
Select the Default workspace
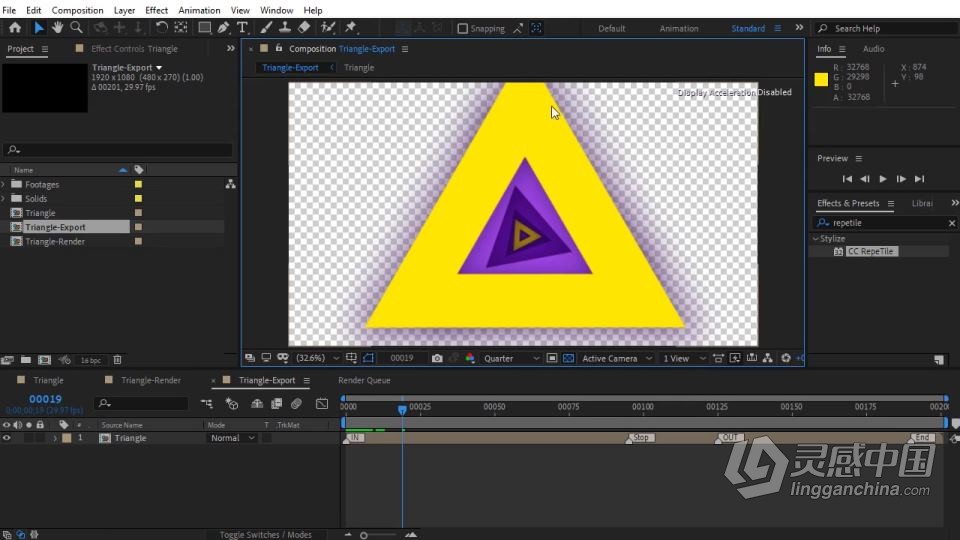point(612,28)
